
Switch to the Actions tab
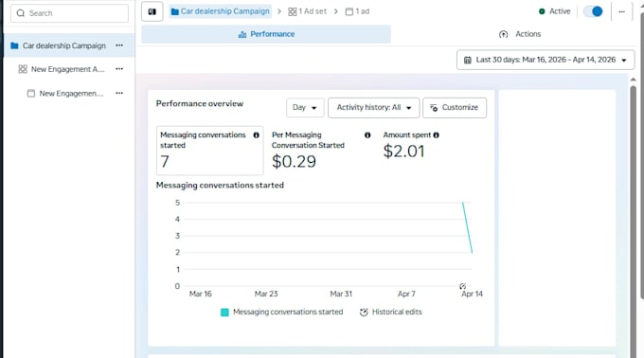pos(520,34)
